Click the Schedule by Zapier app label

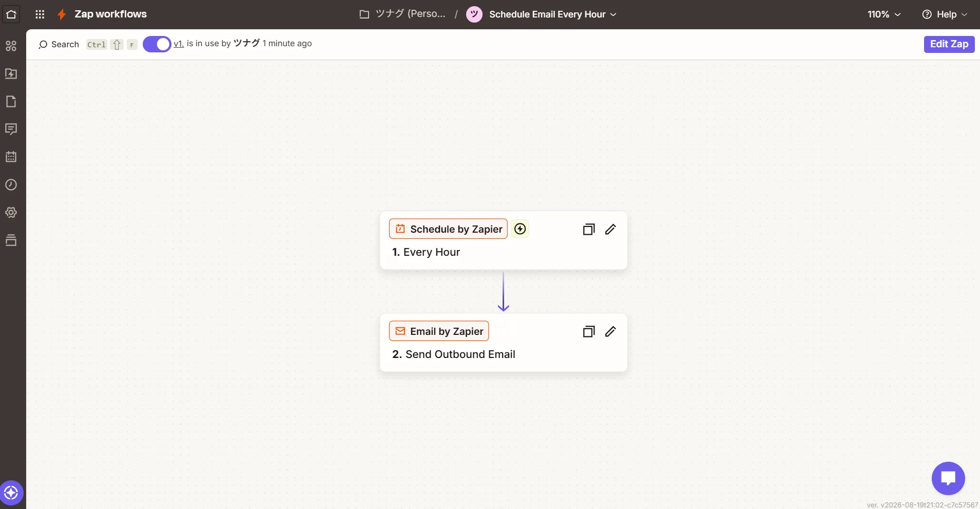(448, 229)
